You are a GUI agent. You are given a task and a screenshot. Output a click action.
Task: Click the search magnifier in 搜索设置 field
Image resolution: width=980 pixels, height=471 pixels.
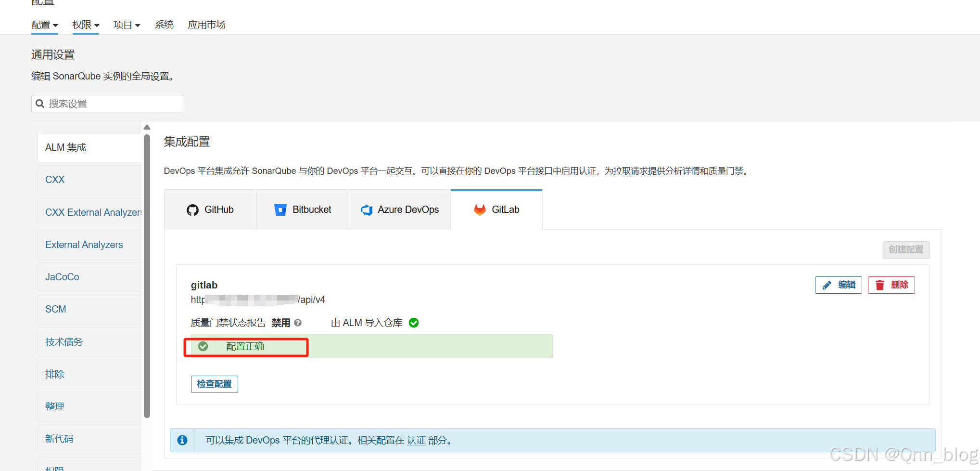[40, 103]
